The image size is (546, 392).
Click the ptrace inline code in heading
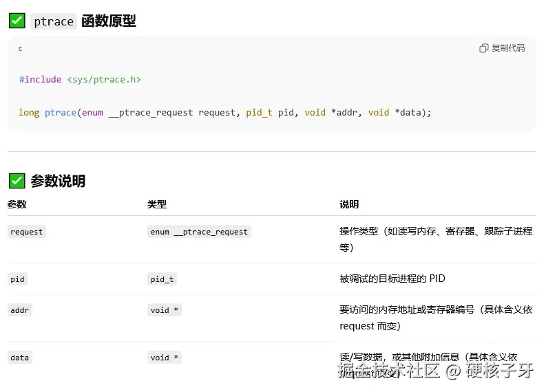[x=54, y=21]
